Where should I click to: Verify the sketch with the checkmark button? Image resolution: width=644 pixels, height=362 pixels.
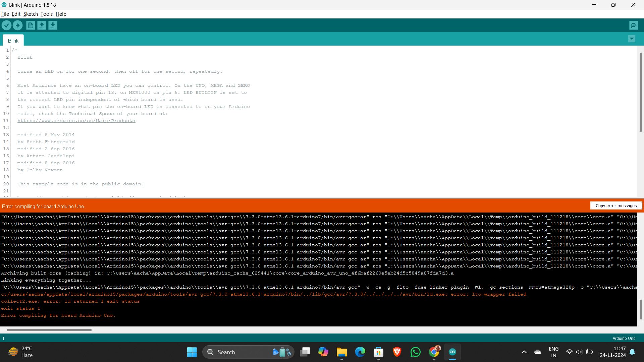pyautogui.click(x=6, y=25)
